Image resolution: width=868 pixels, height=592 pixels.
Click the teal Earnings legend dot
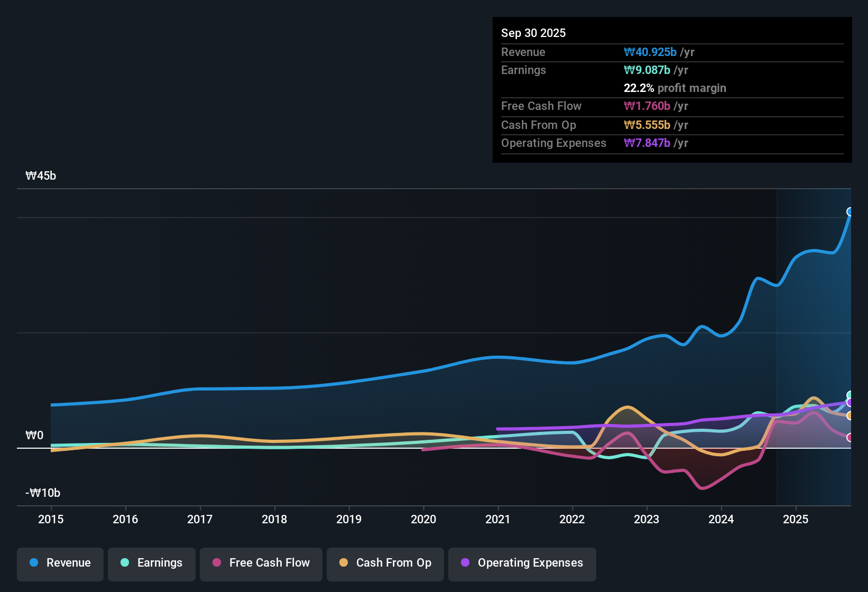[125, 563]
